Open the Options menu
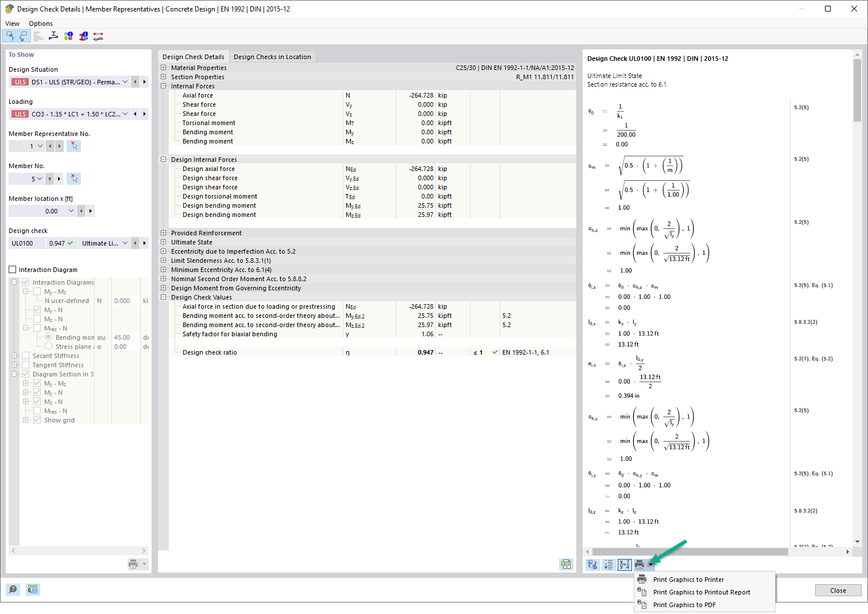Screen dimensions: 868x614 [41, 24]
